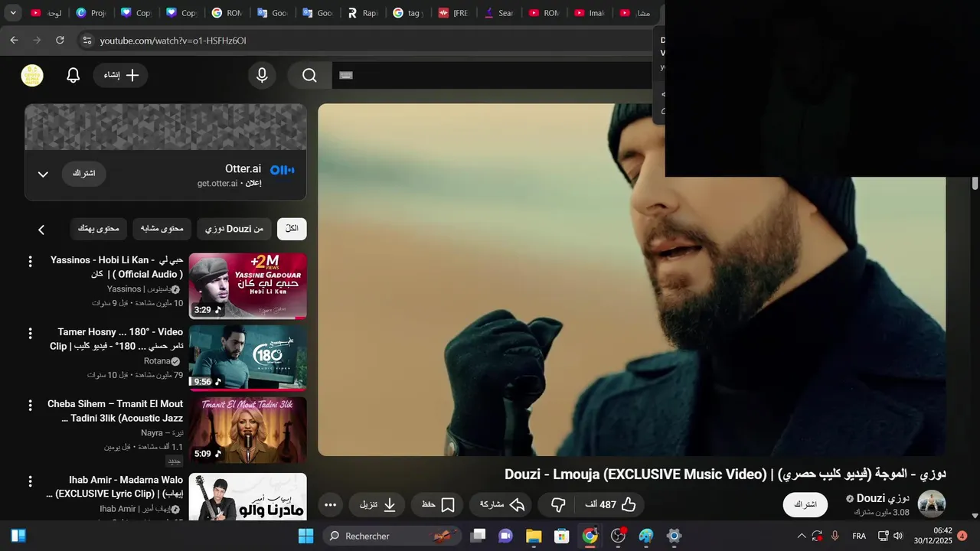Show hidden system tray icons chevron
Screen dimensions: 980x551
point(802,536)
